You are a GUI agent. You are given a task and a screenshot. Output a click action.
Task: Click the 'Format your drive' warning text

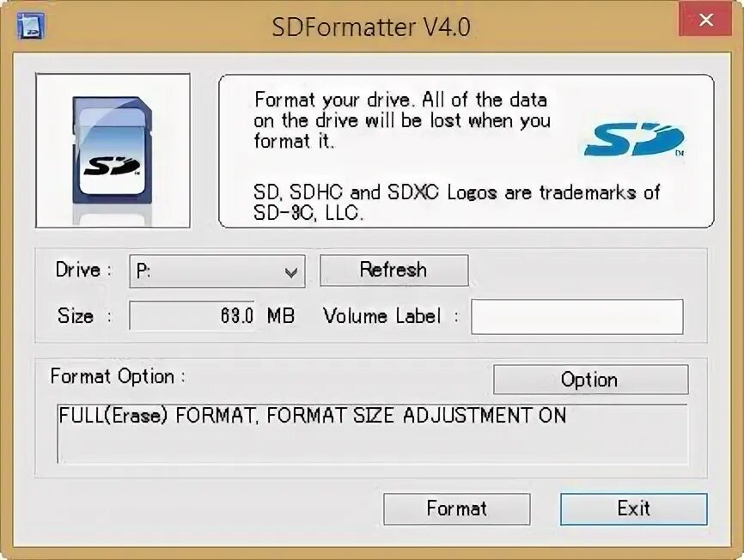(x=401, y=120)
